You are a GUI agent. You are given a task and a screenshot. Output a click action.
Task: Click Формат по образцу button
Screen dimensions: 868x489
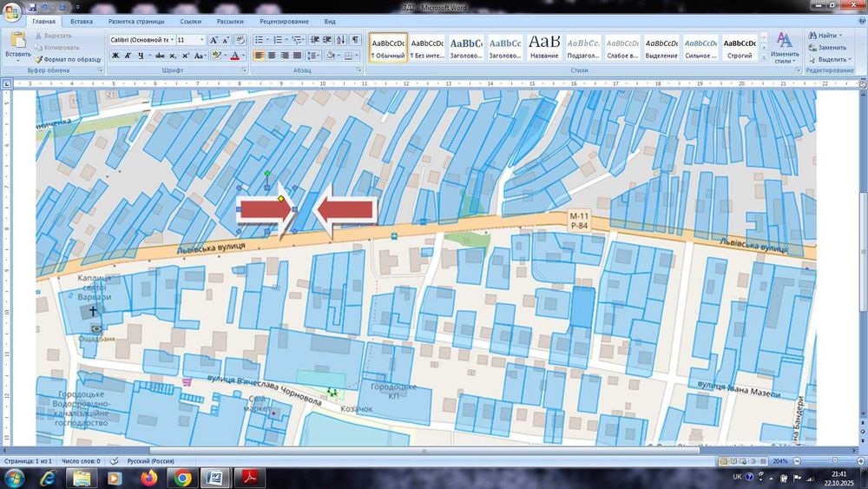[x=68, y=59]
